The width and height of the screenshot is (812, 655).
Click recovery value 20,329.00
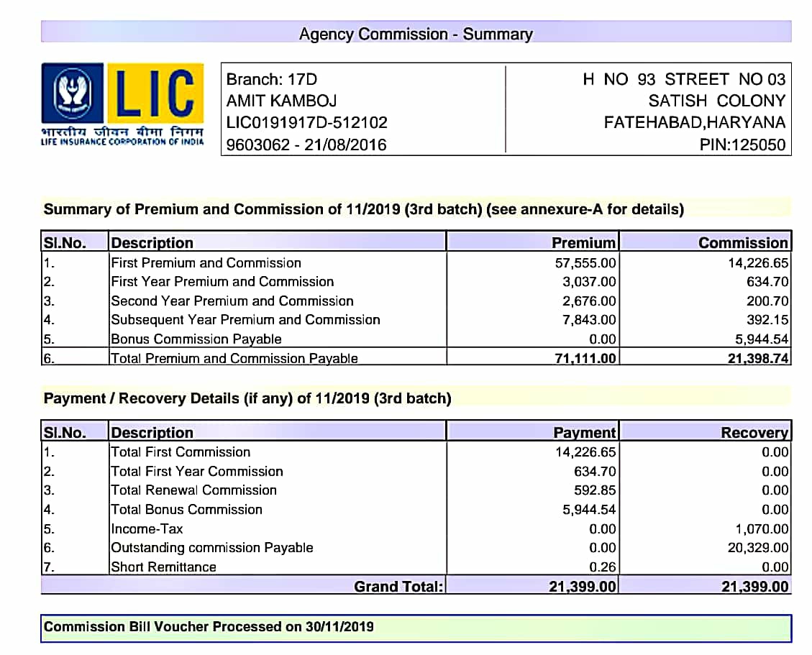click(758, 548)
